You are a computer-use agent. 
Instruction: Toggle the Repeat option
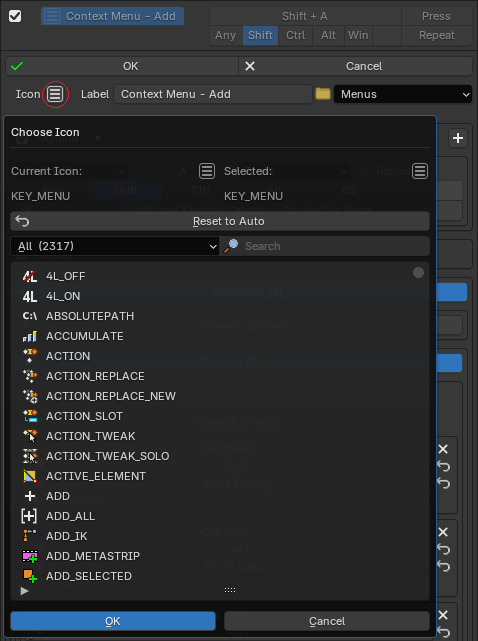click(437, 36)
